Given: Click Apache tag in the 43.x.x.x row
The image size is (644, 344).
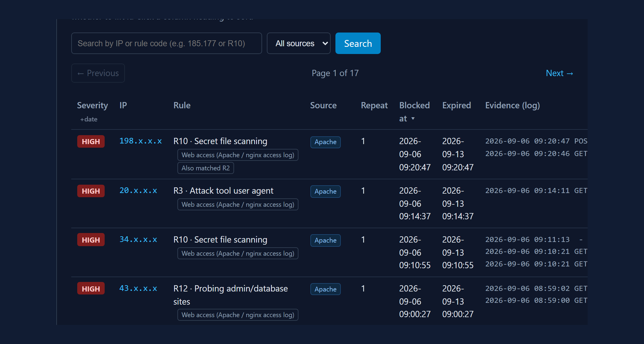Looking at the screenshot, I should [325, 289].
